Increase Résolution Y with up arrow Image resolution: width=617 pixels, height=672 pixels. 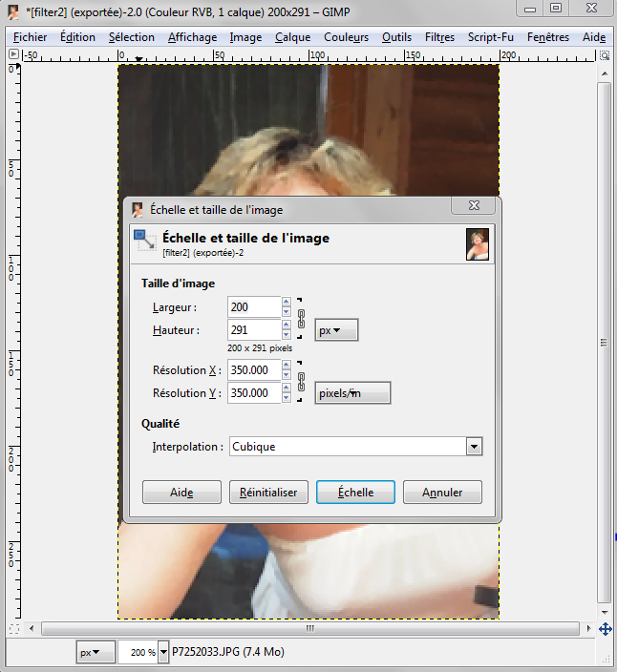pyautogui.click(x=287, y=388)
